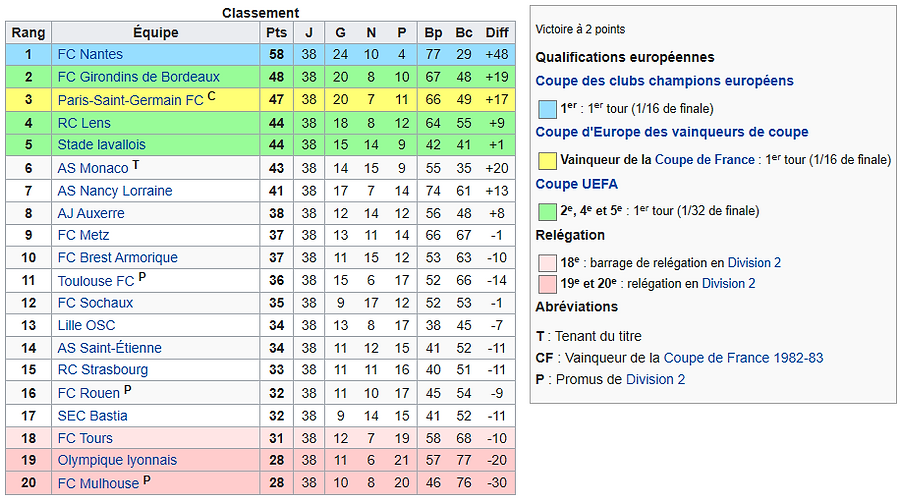
Task: Open the FC Mulhouse link
Action: click(98, 483)
